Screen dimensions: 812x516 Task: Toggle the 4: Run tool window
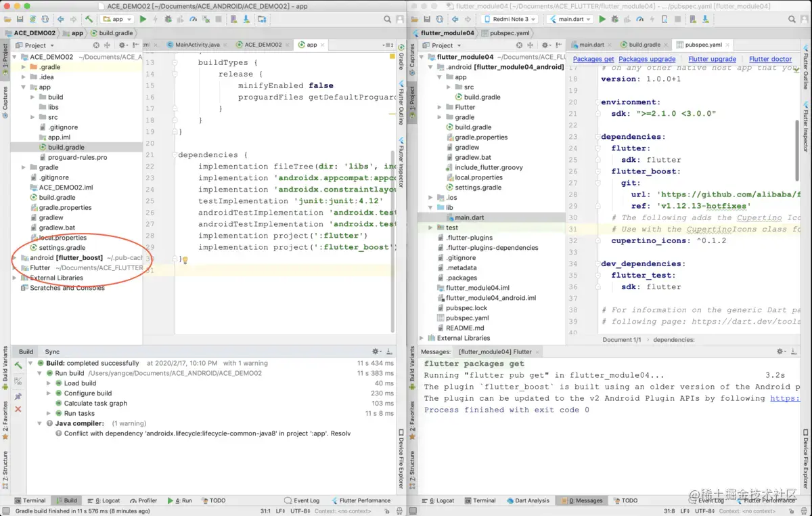click(x=179, y=500)
